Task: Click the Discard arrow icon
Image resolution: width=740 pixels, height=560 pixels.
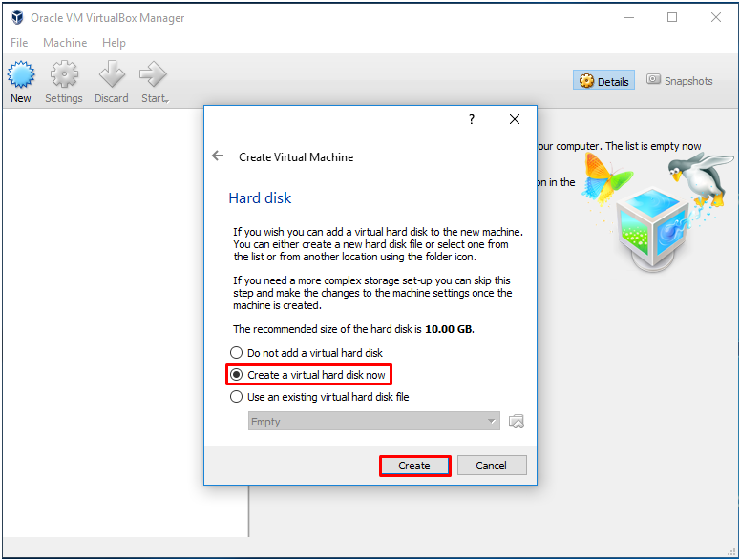Action: (112, 76)
